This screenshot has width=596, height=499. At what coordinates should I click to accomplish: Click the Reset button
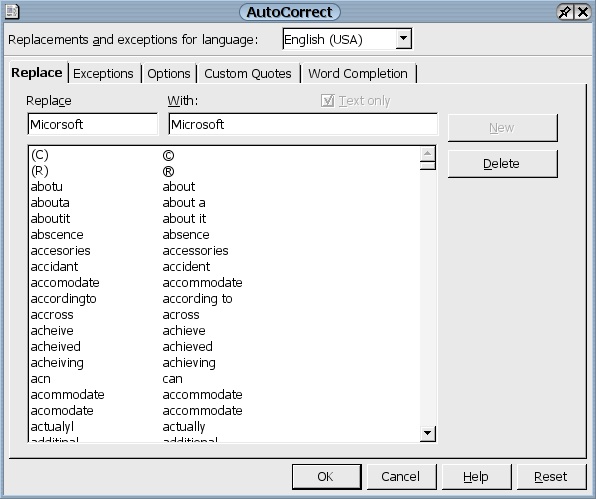[x=551, y=477]
